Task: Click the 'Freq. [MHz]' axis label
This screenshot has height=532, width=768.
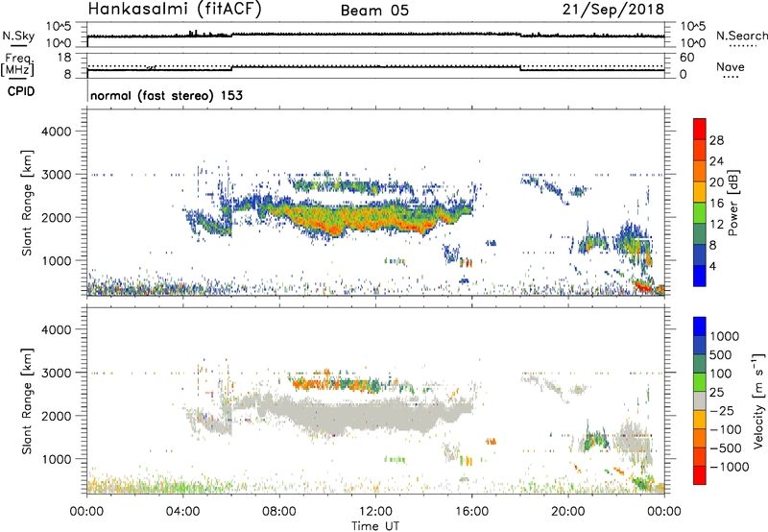Action: [18, 65]
